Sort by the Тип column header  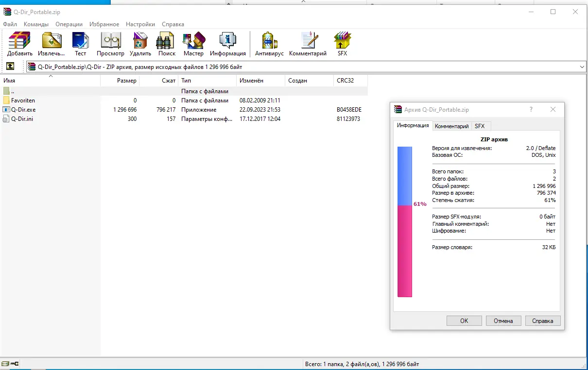click(208, 81)
